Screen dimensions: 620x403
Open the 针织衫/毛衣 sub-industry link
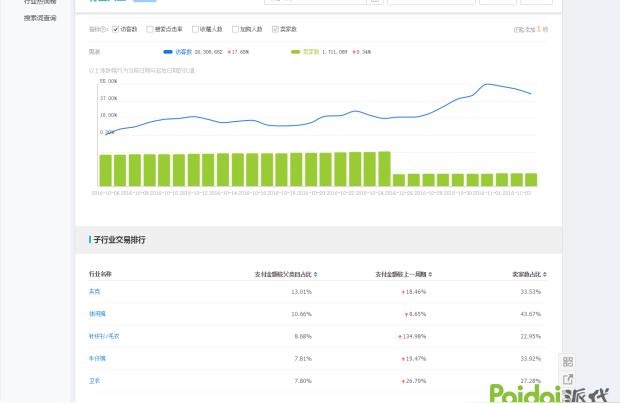(x=104, y=336)
